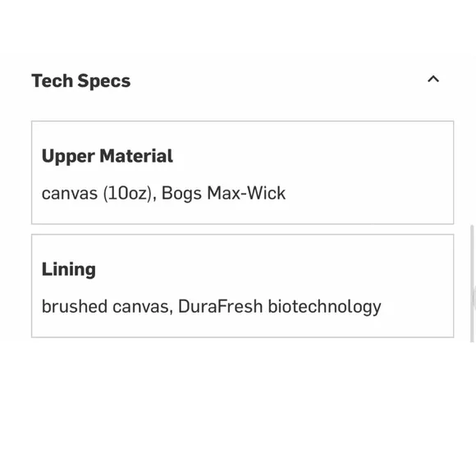476x476 pixels.
Task: Click the word "Tech" in section title
Action: [x=53, y=80]
